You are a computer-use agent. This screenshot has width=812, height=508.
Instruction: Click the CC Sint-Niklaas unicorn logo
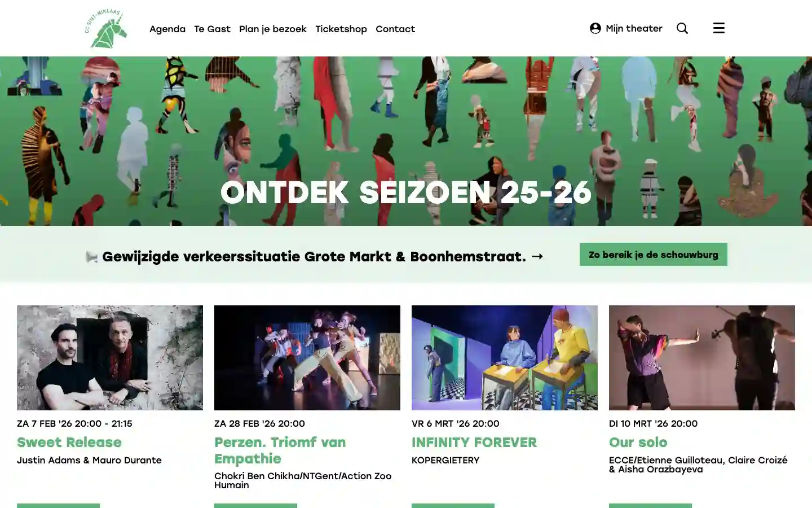tap(106, 29)
